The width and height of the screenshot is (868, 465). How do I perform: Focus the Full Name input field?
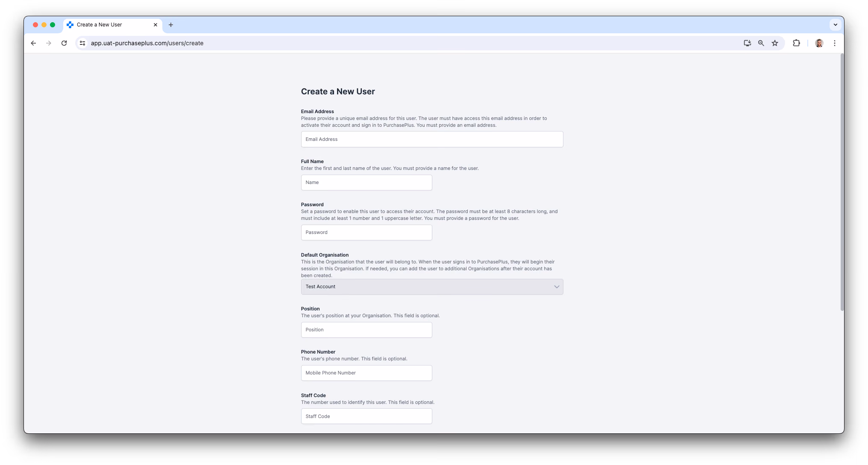point(367,182)
